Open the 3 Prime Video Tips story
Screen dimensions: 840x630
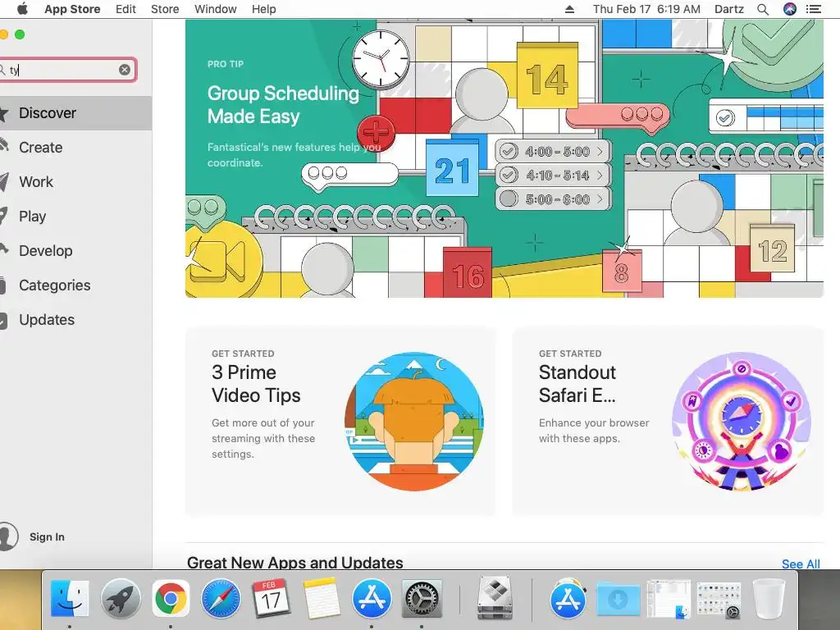coord(340,421)
